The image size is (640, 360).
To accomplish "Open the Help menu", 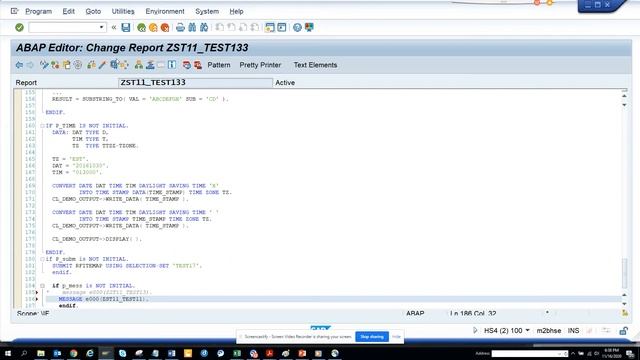I will (236, 11).
